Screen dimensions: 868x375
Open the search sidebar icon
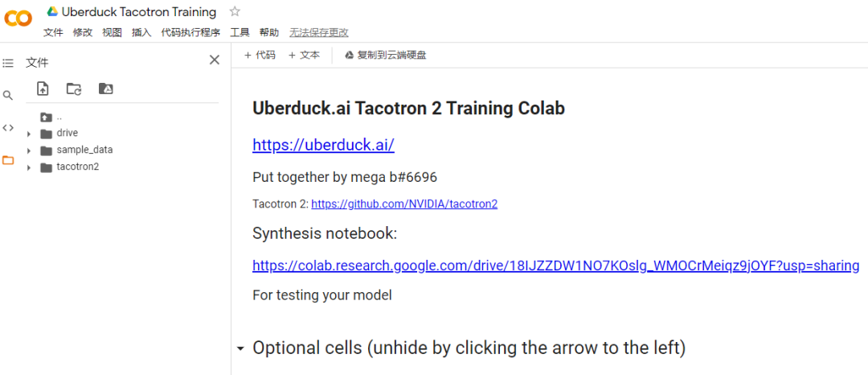[8, 96]
